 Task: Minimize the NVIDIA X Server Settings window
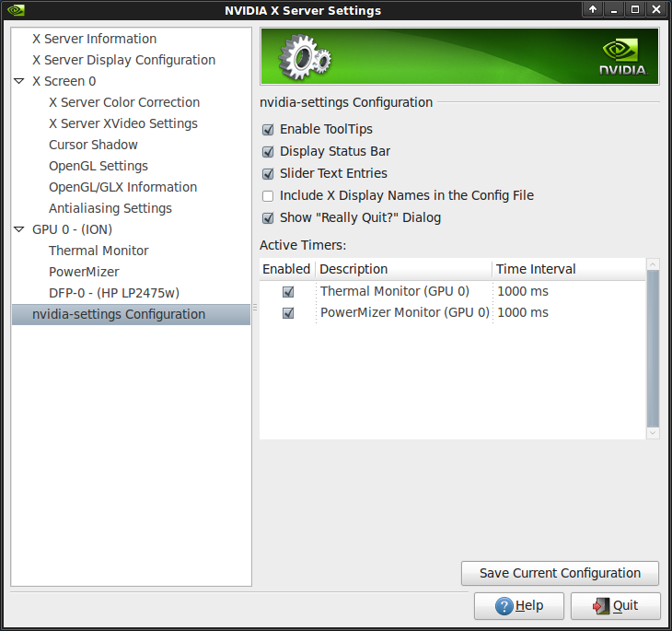click(614, 9)
